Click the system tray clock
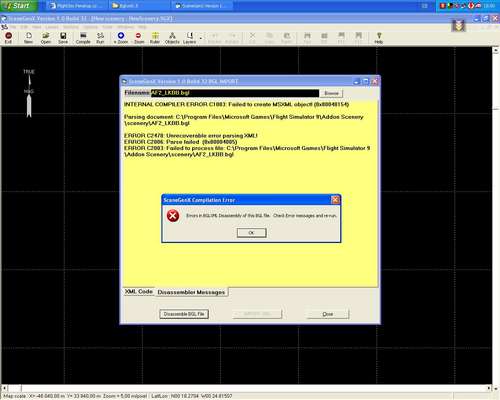 coord(489,6)
